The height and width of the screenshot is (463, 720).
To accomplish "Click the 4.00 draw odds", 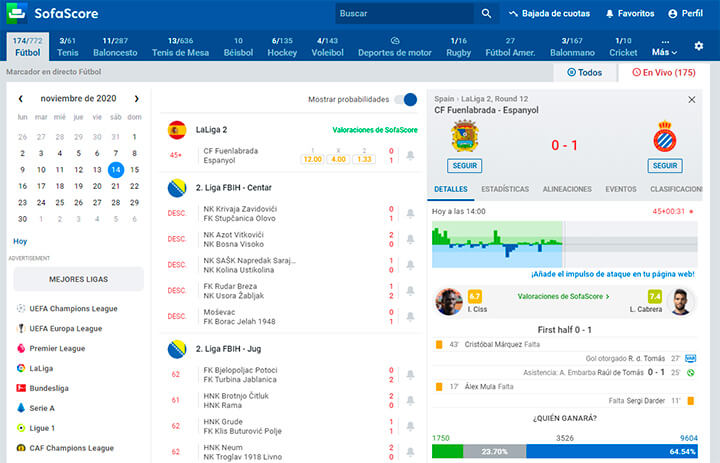I will coord(338,159).
